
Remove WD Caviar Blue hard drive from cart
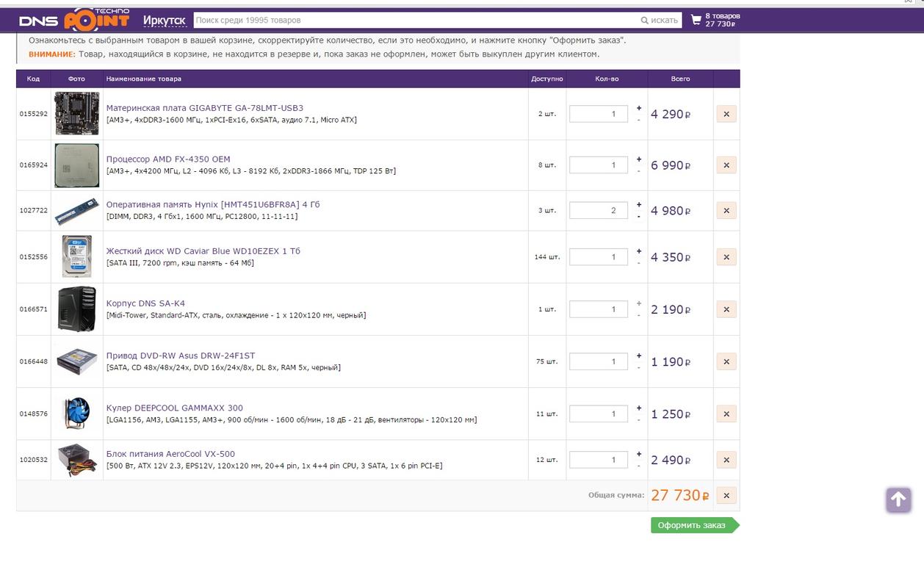point(726,257)
